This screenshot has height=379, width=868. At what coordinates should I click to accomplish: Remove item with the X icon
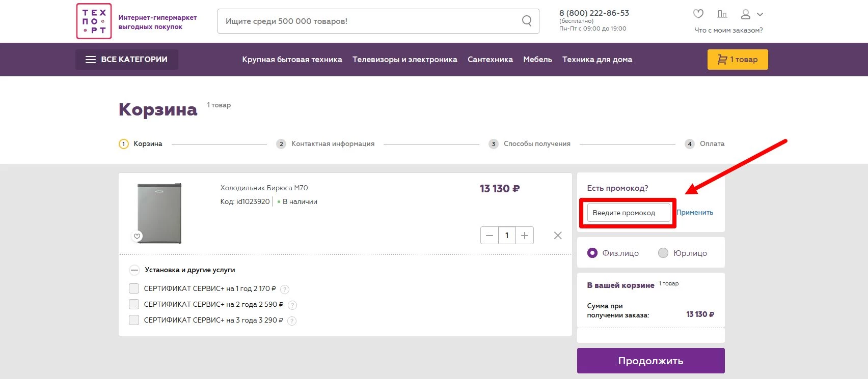click(558, 236)
